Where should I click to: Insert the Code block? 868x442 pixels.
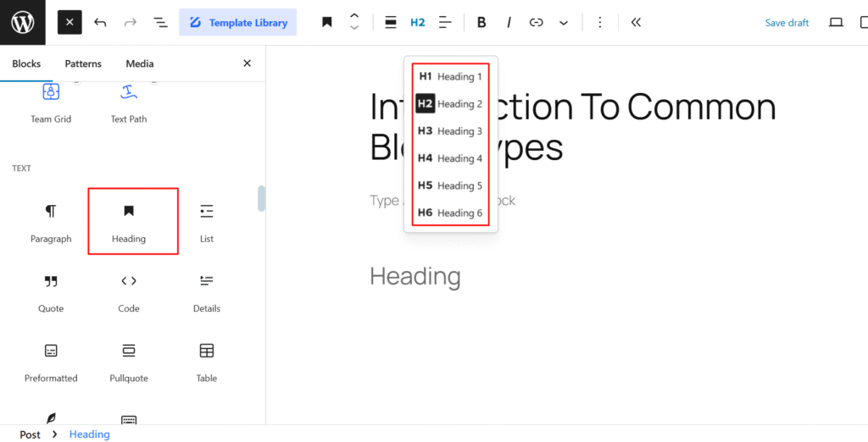[129, 292]
